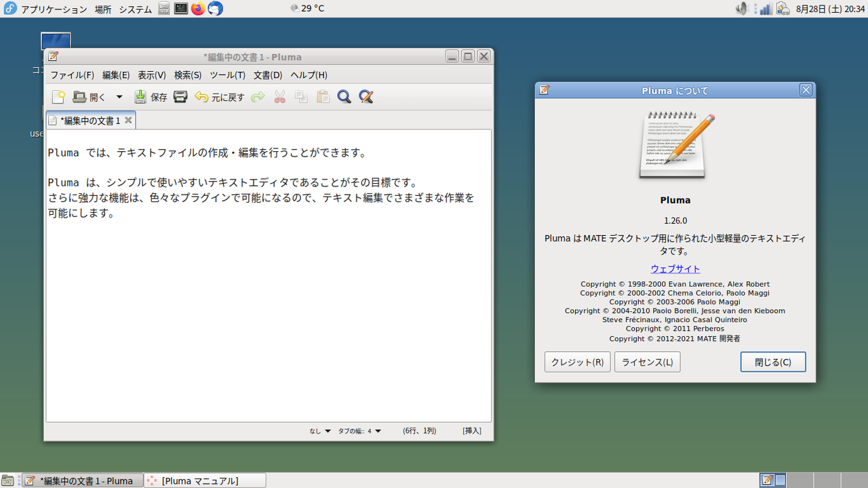Click the 29 °C weather applet
This screenshot has width=868, height=488.
tap(307, 9)
